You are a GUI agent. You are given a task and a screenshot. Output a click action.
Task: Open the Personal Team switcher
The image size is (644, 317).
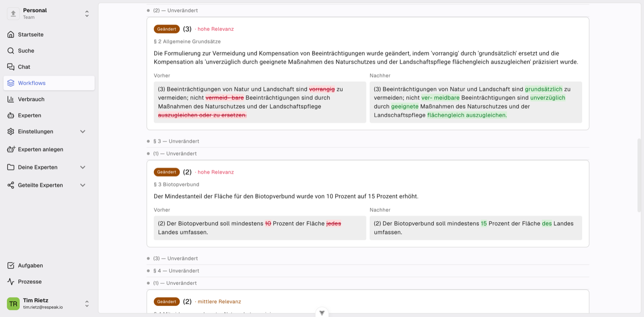coord(49,14)
